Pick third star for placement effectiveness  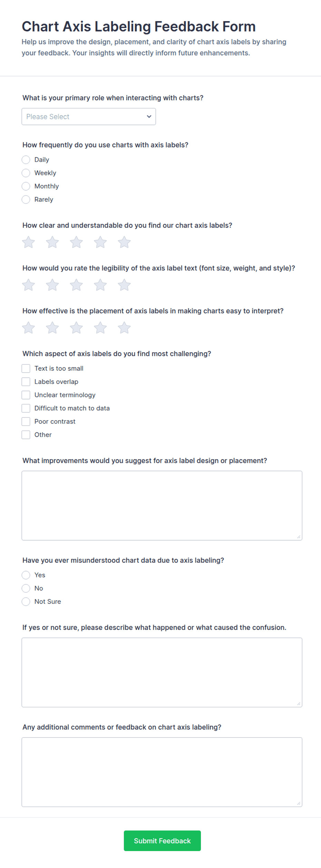pos(76,328)
